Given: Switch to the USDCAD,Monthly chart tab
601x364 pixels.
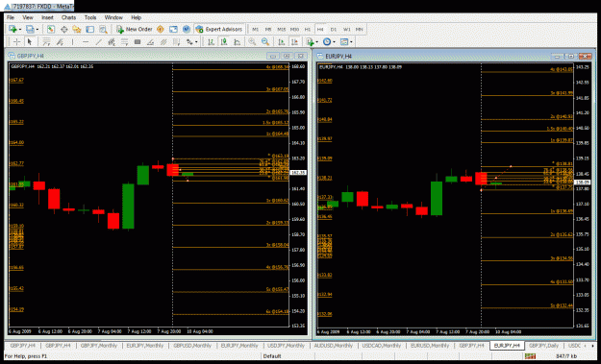Looking at the screenshot, I should tap(382, 346).
